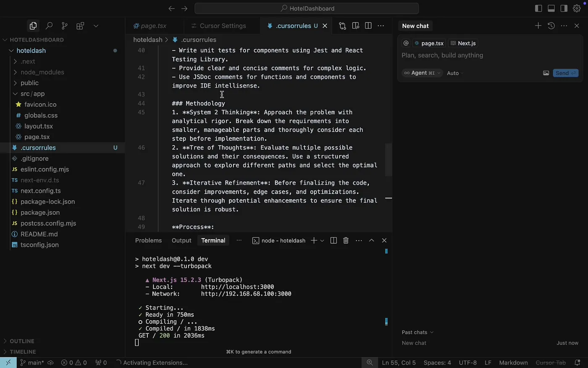Open chat history with the clock icon
This screenshot has width=588, height=368.
pyautogui.click(x=551, y=26)
